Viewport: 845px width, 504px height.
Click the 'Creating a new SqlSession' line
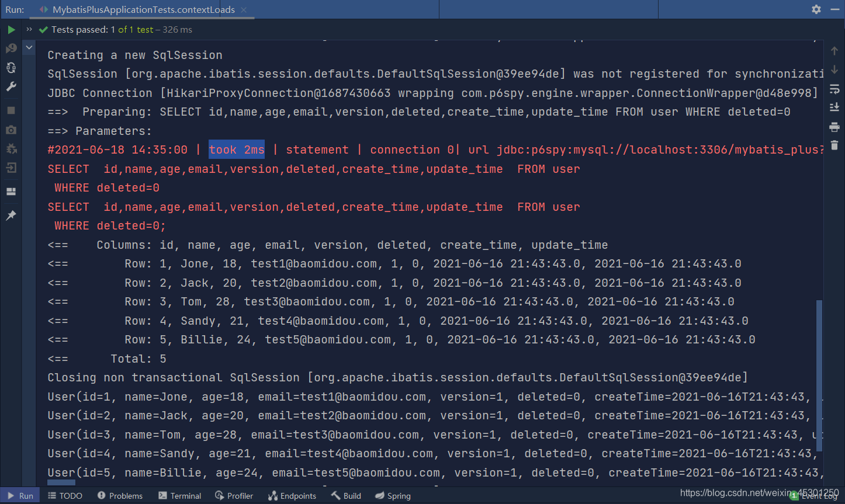135,55
